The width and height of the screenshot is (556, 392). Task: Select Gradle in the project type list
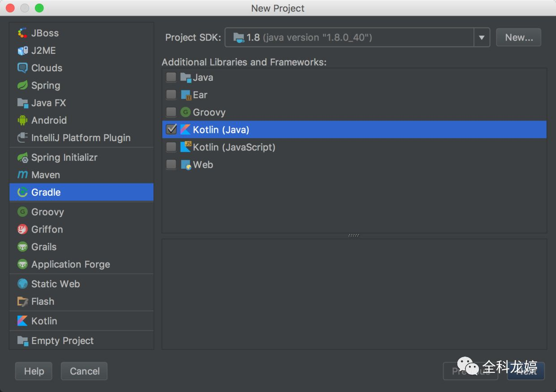81,192
